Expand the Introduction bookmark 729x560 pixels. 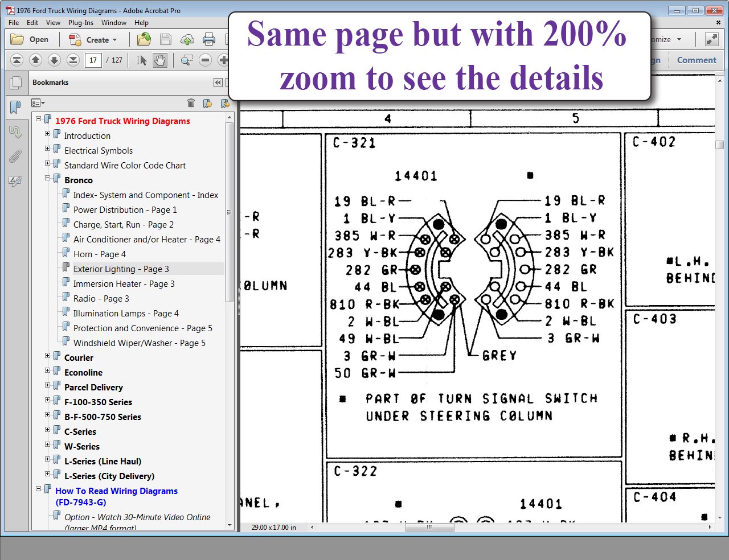48,134
